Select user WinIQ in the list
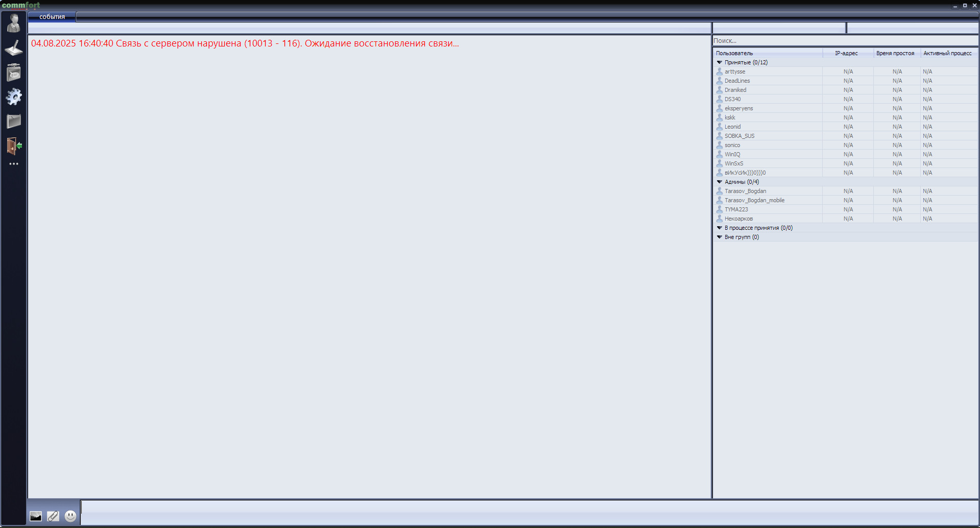Viewport: 980px width, 528px height. pyautogui.click(x=845, y=154)
